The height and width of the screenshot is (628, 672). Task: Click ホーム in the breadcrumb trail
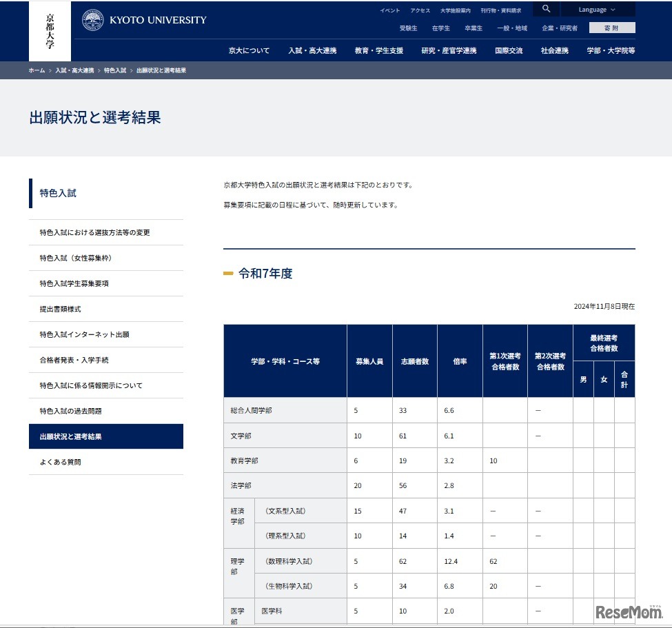[x=37, y=70]
